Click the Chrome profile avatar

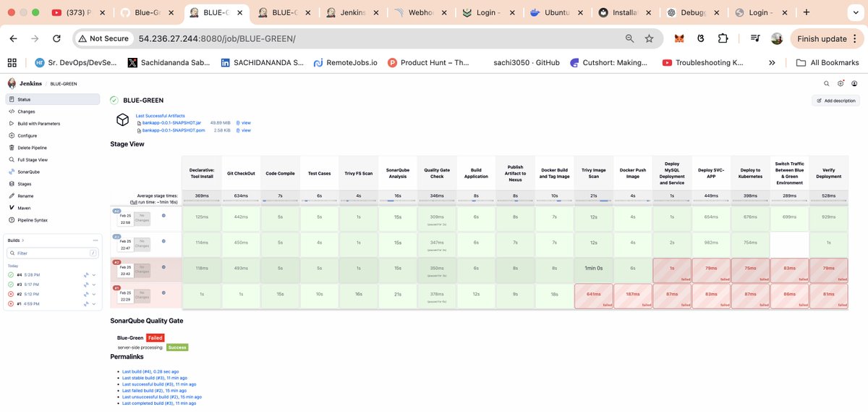(777, 38)
